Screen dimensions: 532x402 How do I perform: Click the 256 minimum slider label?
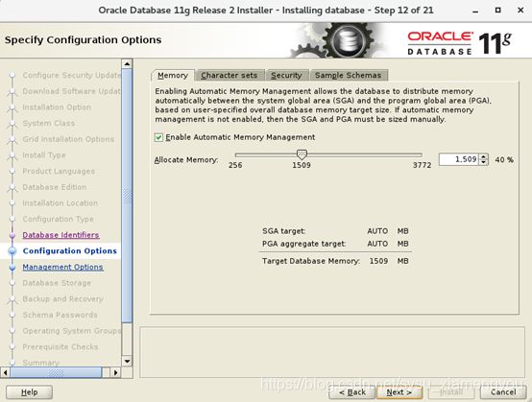(235, 165)
